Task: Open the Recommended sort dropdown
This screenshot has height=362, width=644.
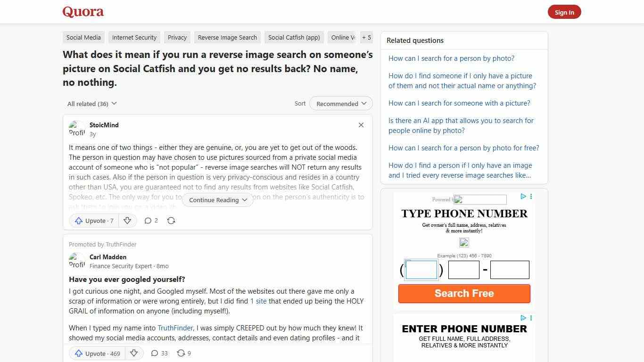Action: pyautogui.click(x=340, y=103)
